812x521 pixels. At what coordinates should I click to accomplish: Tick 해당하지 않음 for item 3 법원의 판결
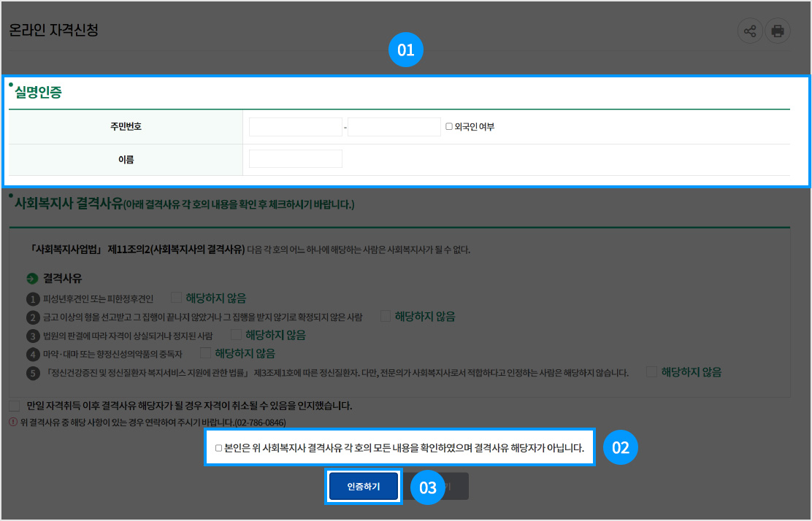click(x=236, y=335)
